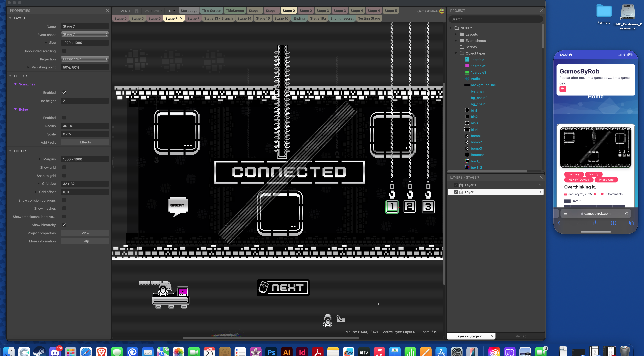Disable the ScanLines Enabled checkbox

(x=64, y=93)
